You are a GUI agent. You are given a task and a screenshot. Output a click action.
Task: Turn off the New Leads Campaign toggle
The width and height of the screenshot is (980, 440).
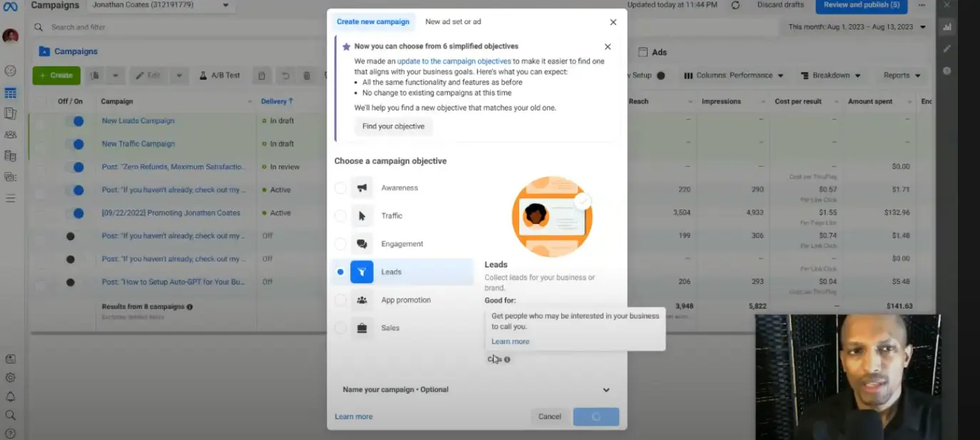[78, 121]
